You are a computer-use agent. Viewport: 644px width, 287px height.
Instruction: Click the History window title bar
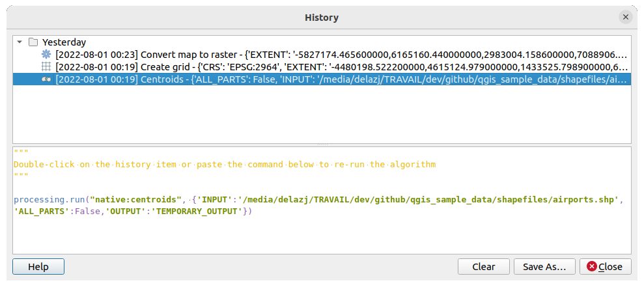click(322, 18)
